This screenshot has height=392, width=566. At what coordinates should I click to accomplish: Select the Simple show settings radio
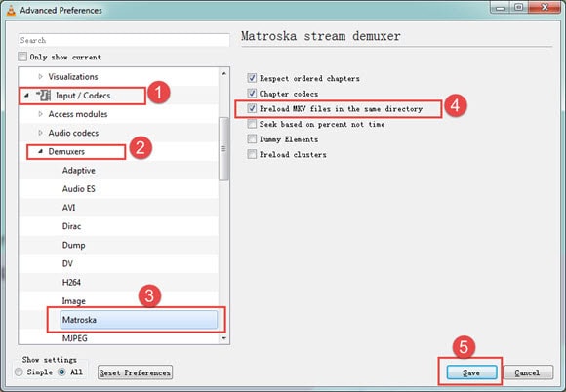coord(19,372)
